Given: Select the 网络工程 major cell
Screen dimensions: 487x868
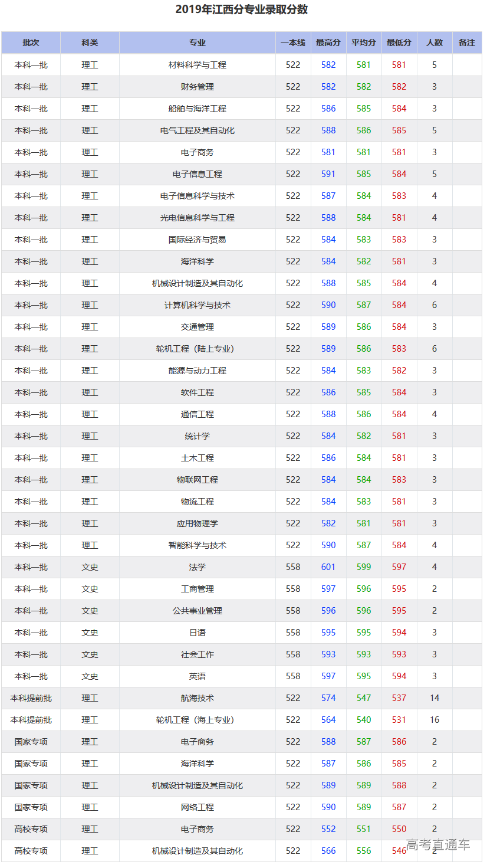Looking at the screenshot, I should pos(197,807).
